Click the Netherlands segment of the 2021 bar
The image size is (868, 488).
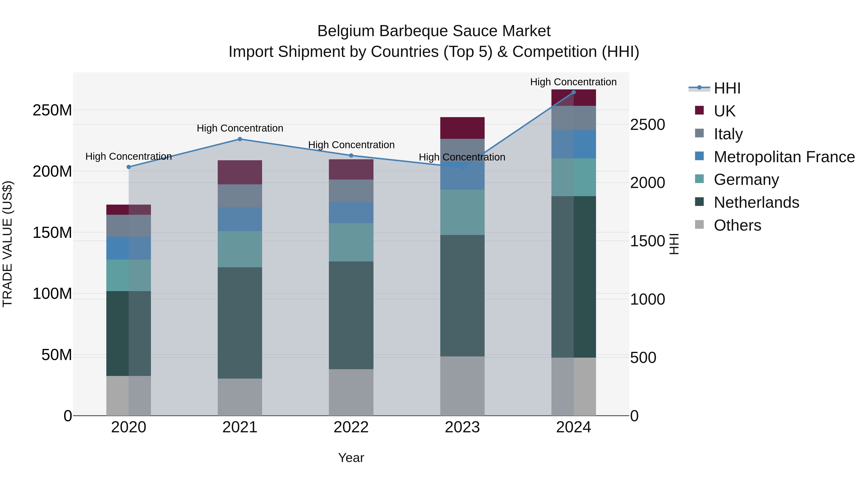240,323
